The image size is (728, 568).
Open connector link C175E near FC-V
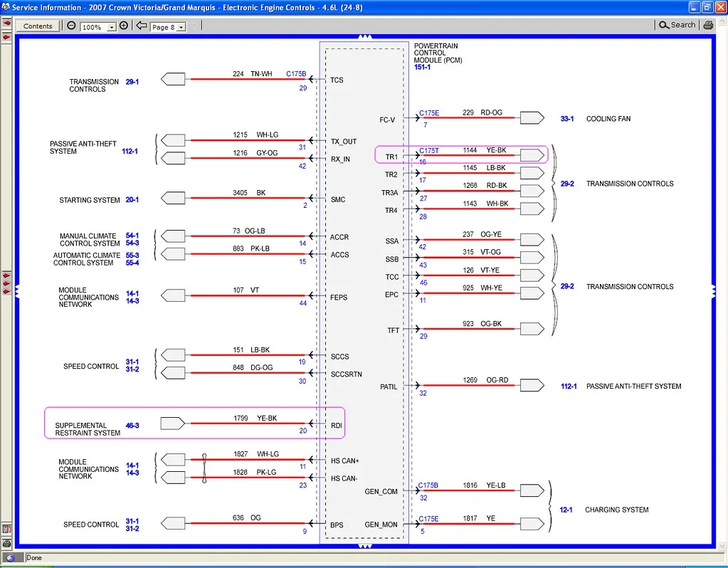pos(429,113)
